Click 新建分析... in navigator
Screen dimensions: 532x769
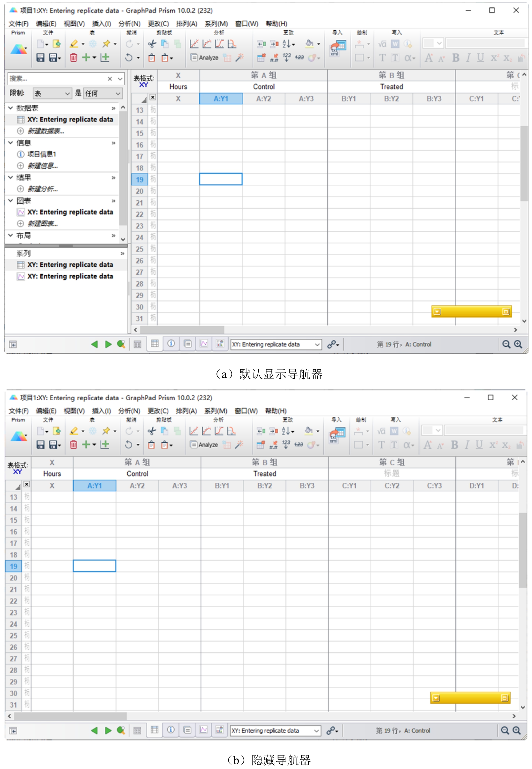[43, 189]
